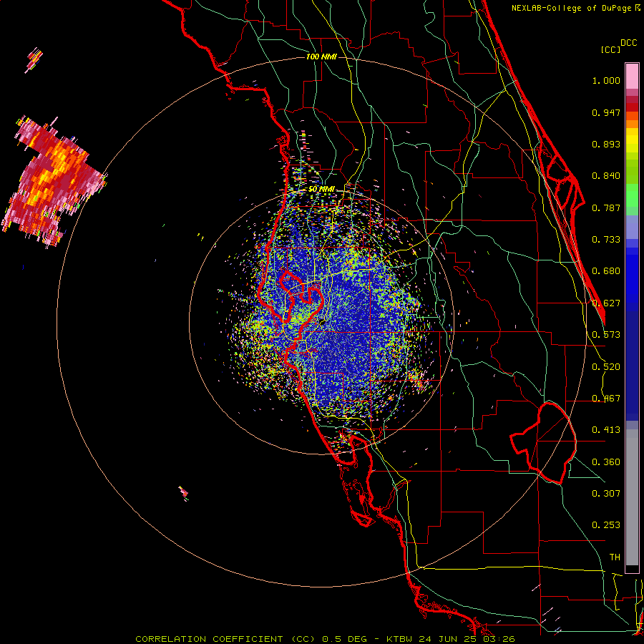Click the 0.307 scale value
Screen dimensions: 644x644
coord(606,494)
